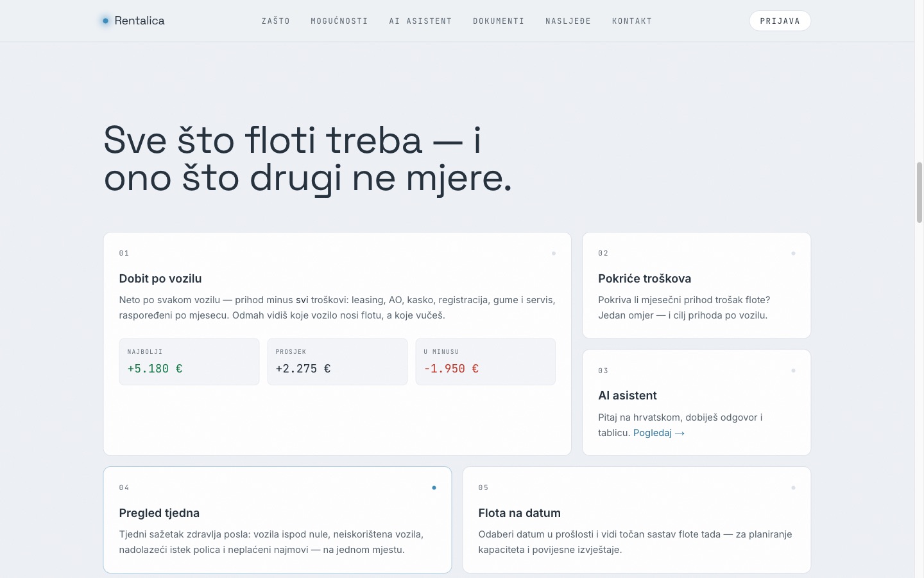This screenshot has width=924, height=578.
Task: Click the Rentalica brand name
Action: click(x=139, y=21)
